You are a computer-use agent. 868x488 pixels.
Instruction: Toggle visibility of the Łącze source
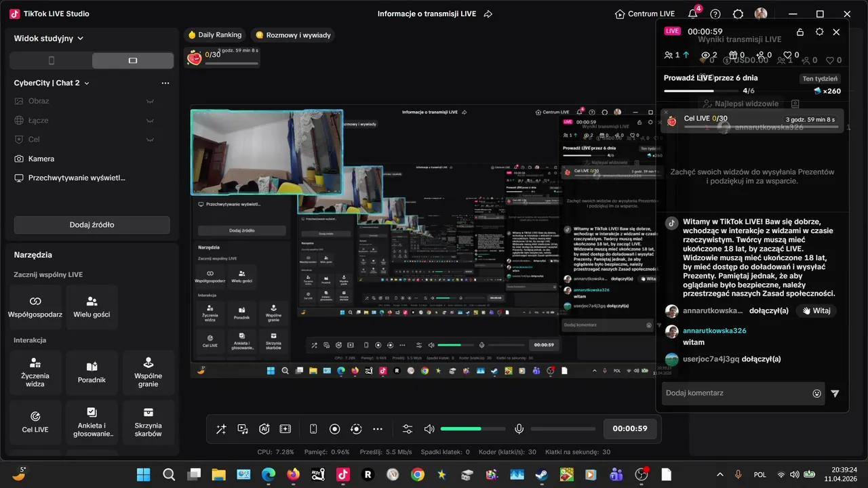coord(150,120)
